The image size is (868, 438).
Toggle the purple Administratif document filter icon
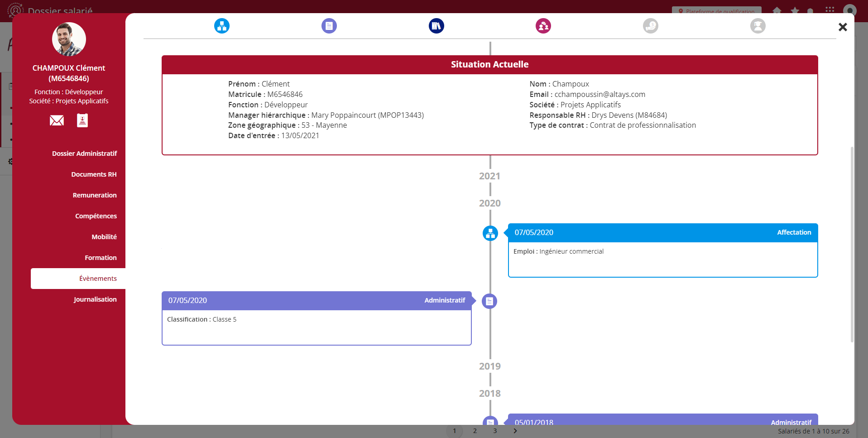(329, 26)
